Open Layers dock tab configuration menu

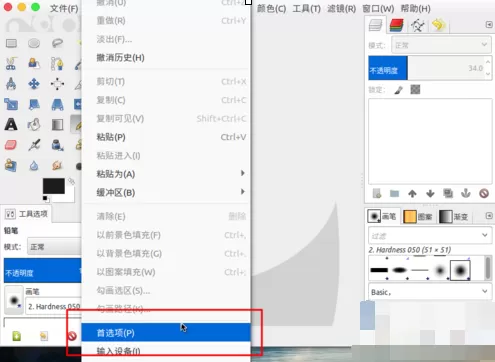click(x=489, y=25)
